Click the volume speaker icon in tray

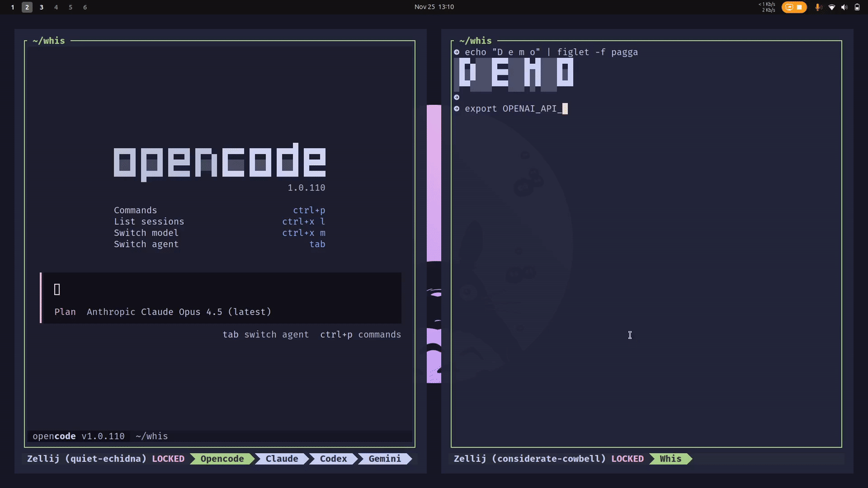[x=844, y=7]
